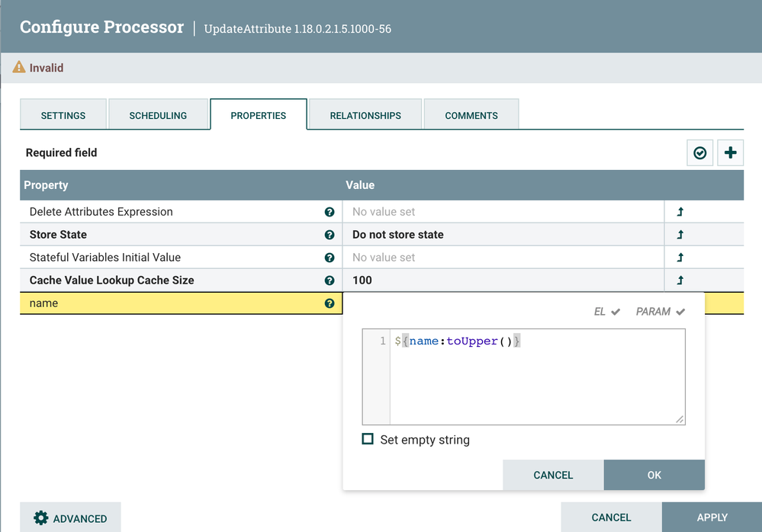The width and height of the screenshot is (762, 532).
Task: Click help icon for Delete Attributes Expression
Action: [330, 212]
